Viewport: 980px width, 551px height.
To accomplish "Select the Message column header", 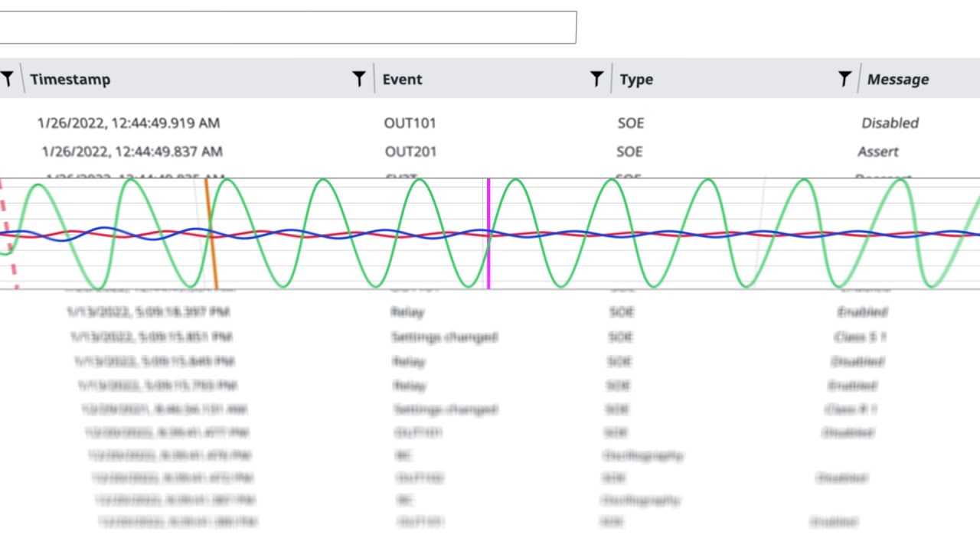I will coord(898,80).
